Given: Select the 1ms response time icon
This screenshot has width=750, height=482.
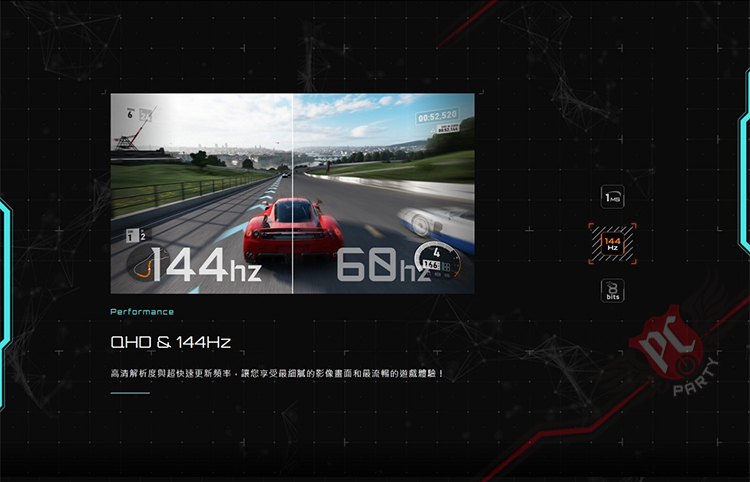Looking at the screenshot, I should coord(612,197).
